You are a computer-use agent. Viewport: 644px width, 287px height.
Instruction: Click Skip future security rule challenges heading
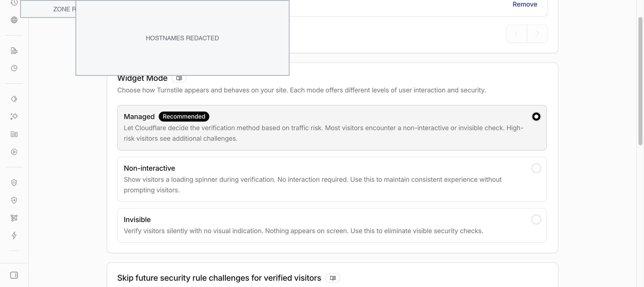pyautogui.click(x=219, y=278)
